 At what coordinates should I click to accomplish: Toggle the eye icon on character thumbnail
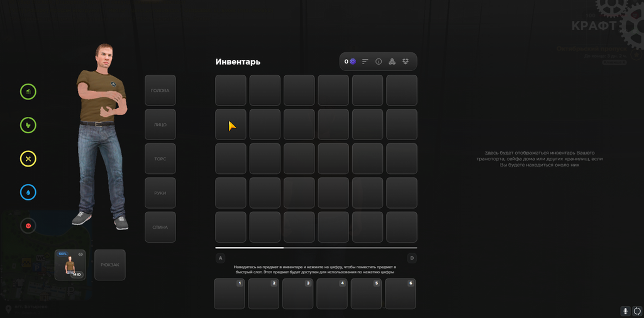pos(80,255)
